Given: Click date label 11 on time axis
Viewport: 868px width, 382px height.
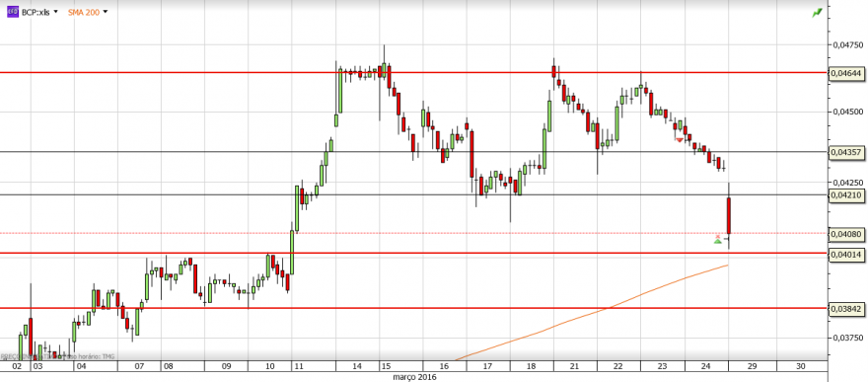Looking at the screenshot, I should (299, 366).
